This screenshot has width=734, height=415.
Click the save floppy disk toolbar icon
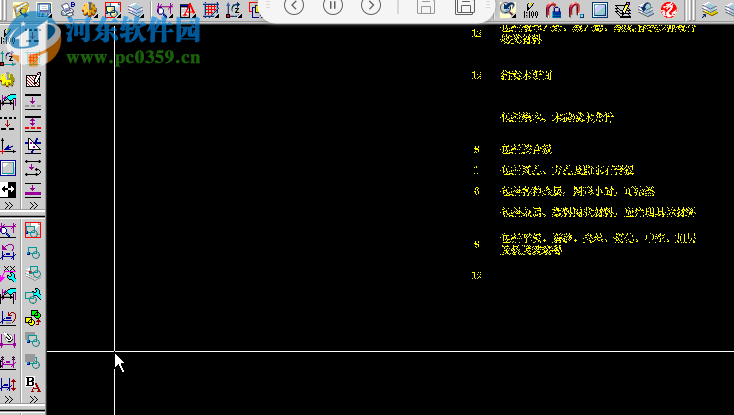tap(44, 9)
